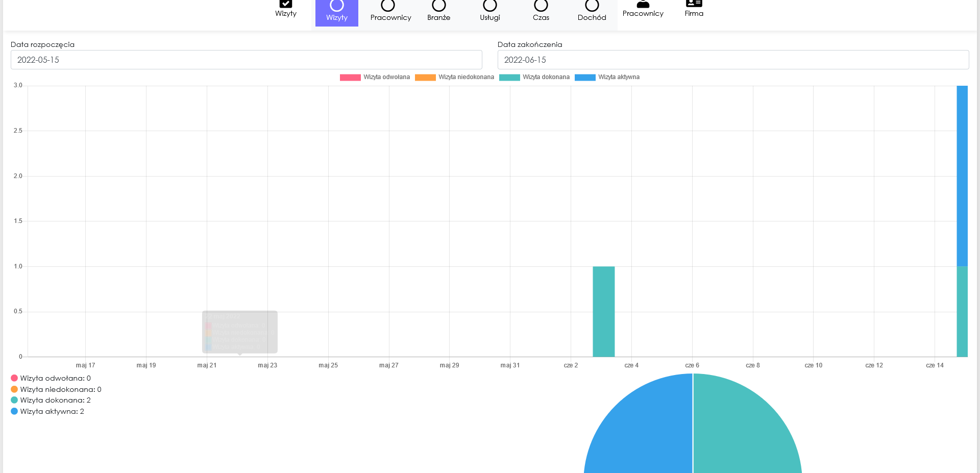Switch to Pracownicy statistics circle tab

click(x=390, y=11)
